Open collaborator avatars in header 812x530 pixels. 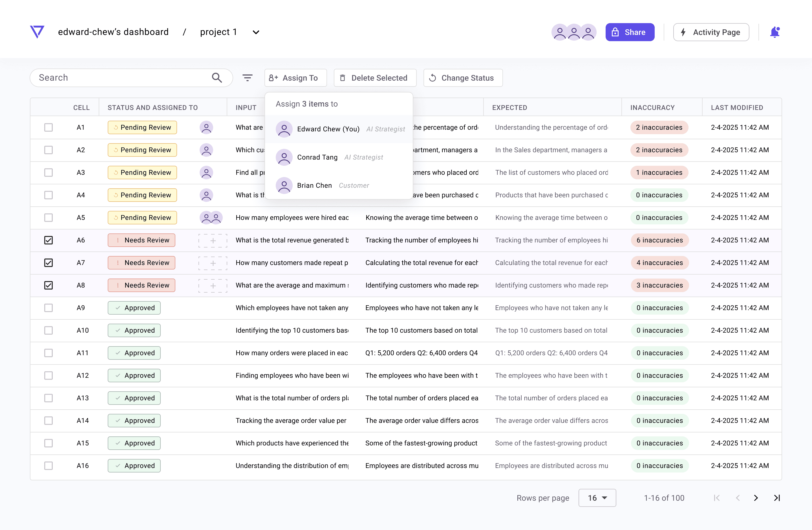click(x=574, y=32)
